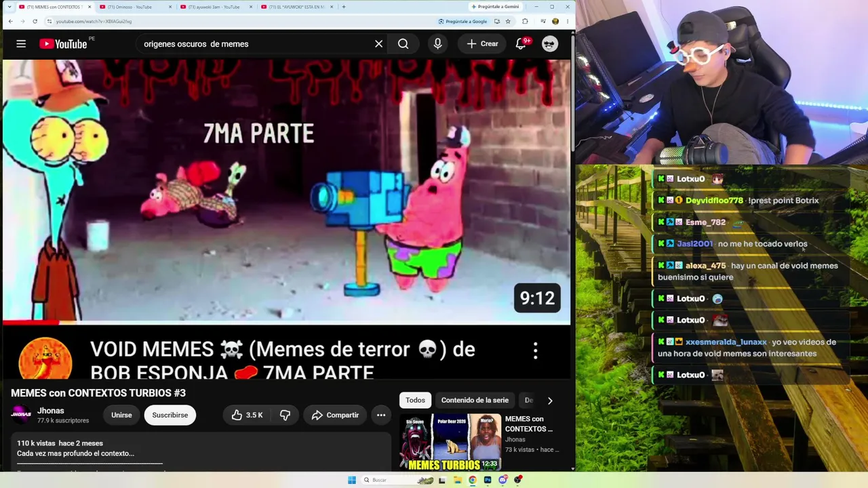The image size is (868, 488).
Task: Open suggested video titled MEMES con CONTEXTOS
Action: pos(529,424)
